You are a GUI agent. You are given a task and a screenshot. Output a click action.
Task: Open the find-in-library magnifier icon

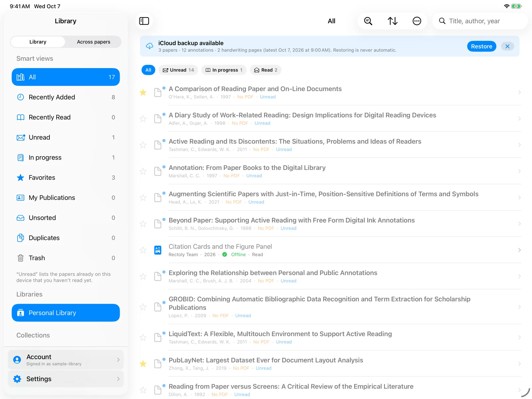click(x=368, y=21)
